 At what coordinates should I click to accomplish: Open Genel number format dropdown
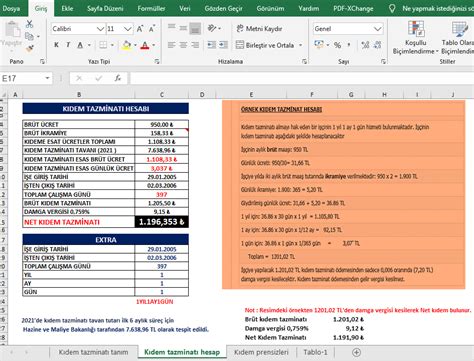click(x=377, y=29)
